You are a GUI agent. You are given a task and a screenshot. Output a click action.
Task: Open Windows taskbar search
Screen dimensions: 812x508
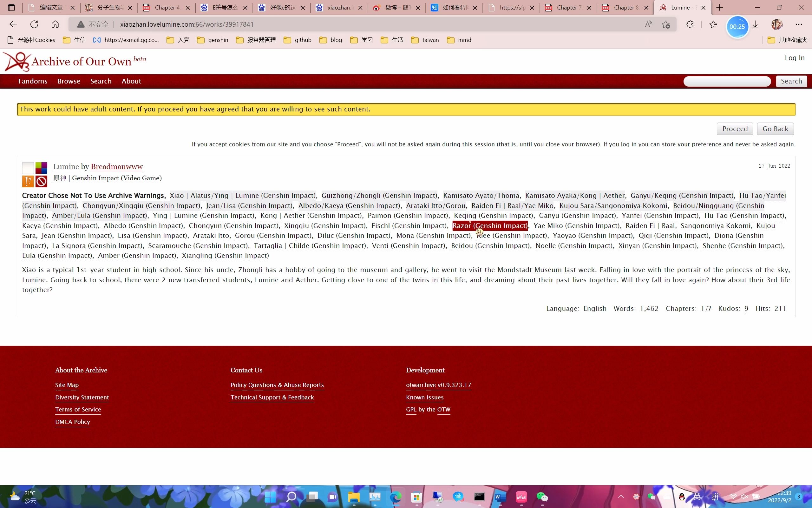coord(291,497)
